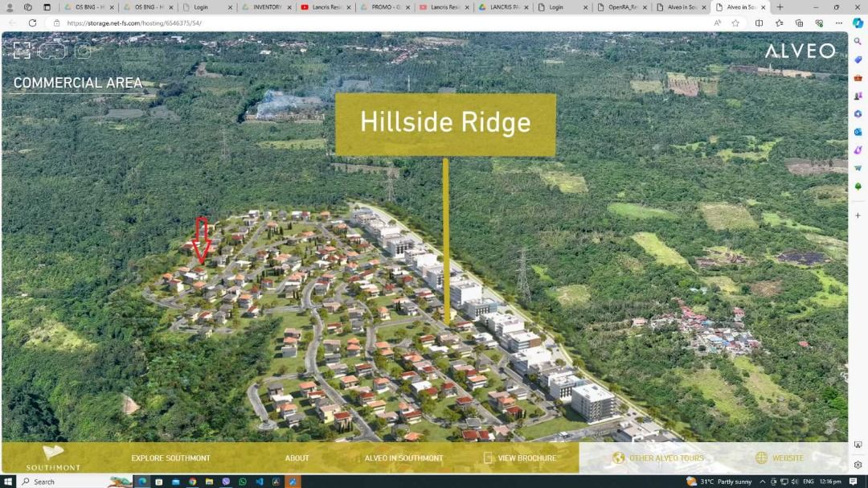Open the Edge sidebar Games icon
Screen dimensions: 868x488
858,96
